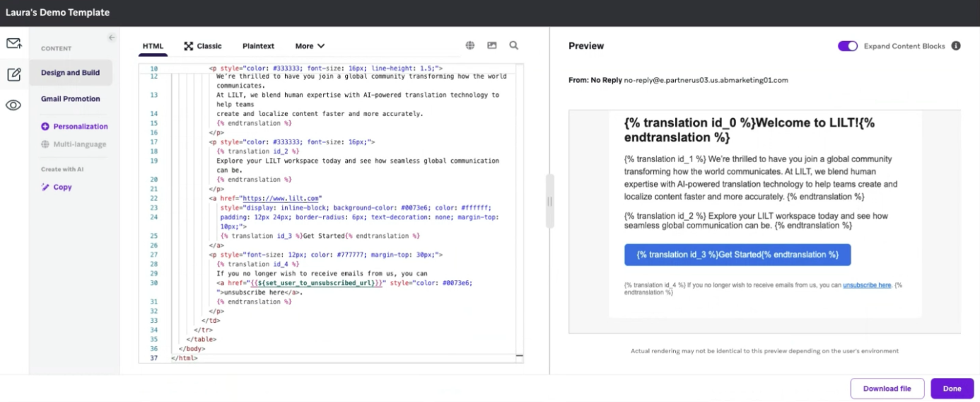Open Gmail Promotion in the sidebar
Image resolution: width=980 pixels, height=402 pixels.
point(71,99)
